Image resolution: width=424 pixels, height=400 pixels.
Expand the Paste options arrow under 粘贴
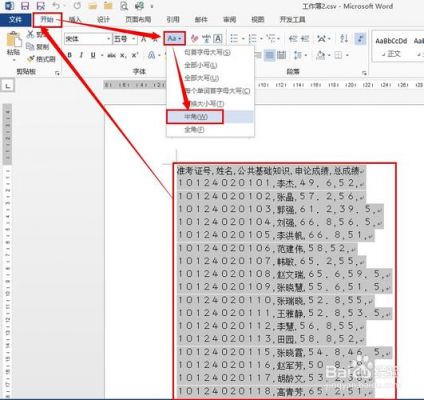pos(14,60)
